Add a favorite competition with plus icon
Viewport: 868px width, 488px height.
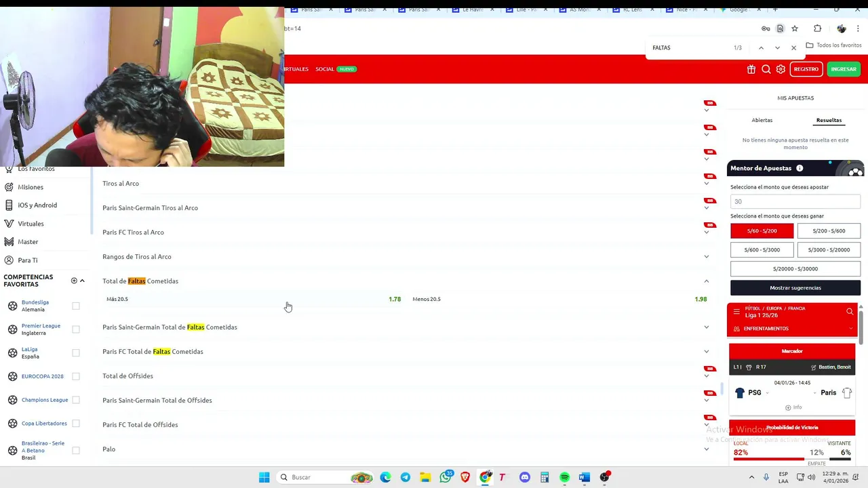pos(74,281)
